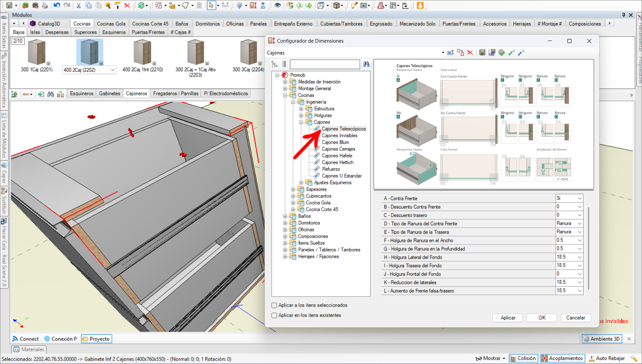642x364 pixels.
Task: Toggle the Colisión option in status bar
Action: coord(523,358)
